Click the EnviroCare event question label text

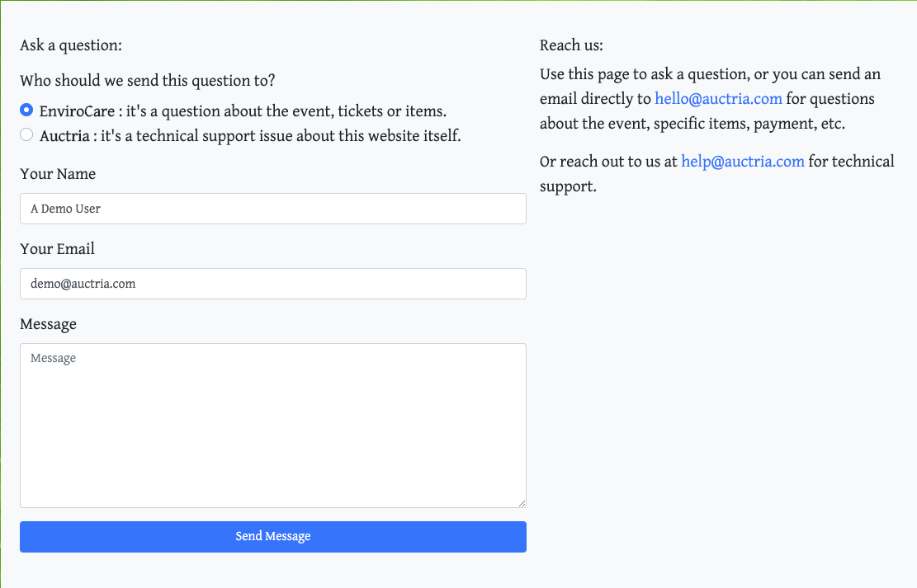(x=243, y=111)
